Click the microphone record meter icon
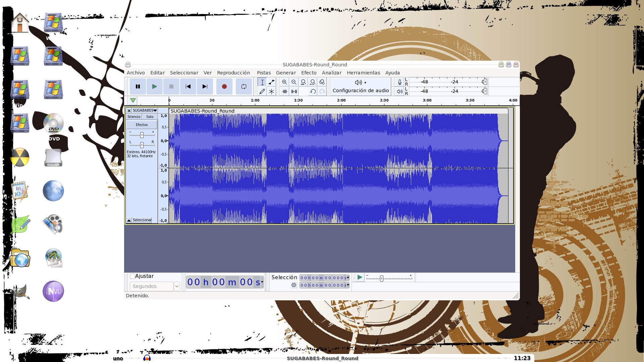The height and width of the screenshot is (362, 644). click(x=399, y=82)
